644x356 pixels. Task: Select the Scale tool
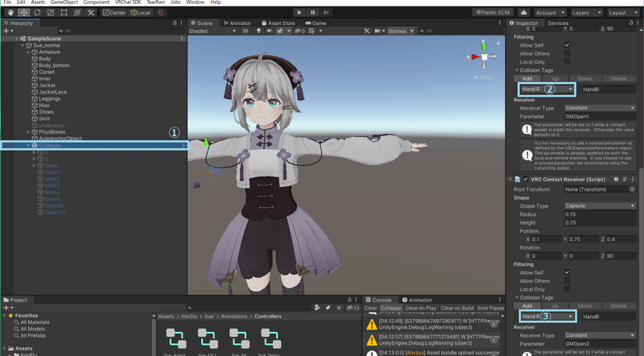pos(51,13)
